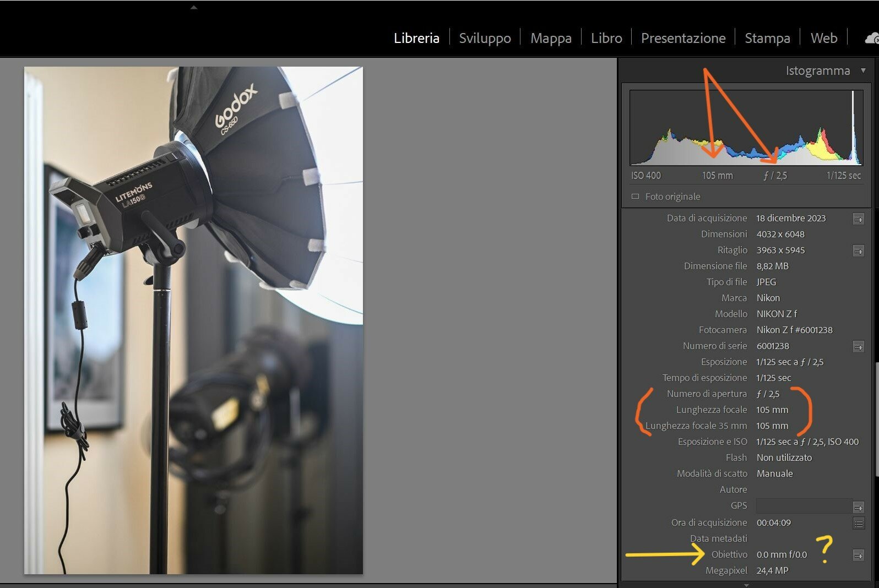Click the Istogramma panel title
This screenshot has width=879, height=588.
pyautogui.click(x=817, y=70)
